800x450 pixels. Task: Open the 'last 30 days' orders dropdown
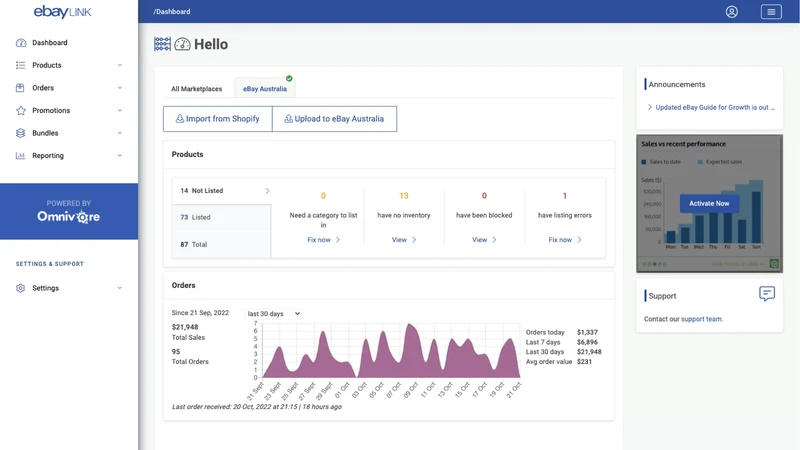tap(272, 314)
